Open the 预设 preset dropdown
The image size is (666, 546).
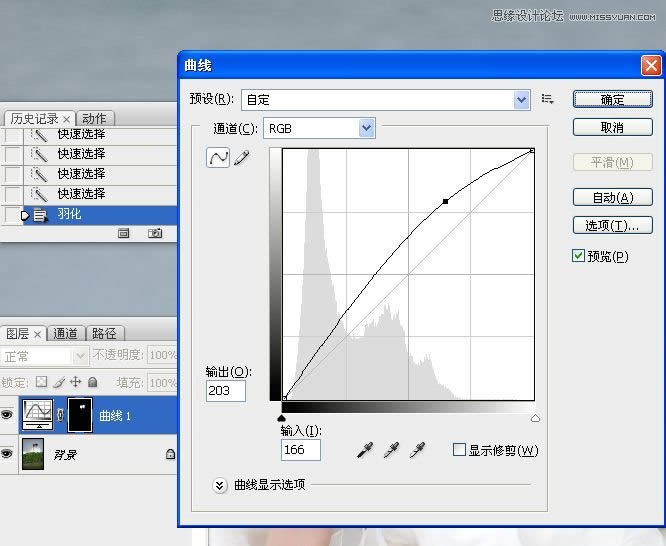coord(521,99)
